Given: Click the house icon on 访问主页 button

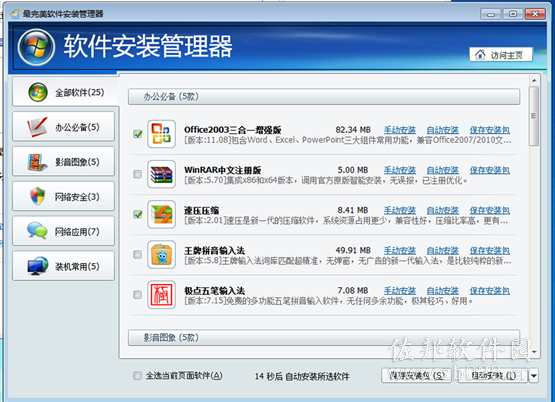Looking at the screenshot, I should 480,54.
